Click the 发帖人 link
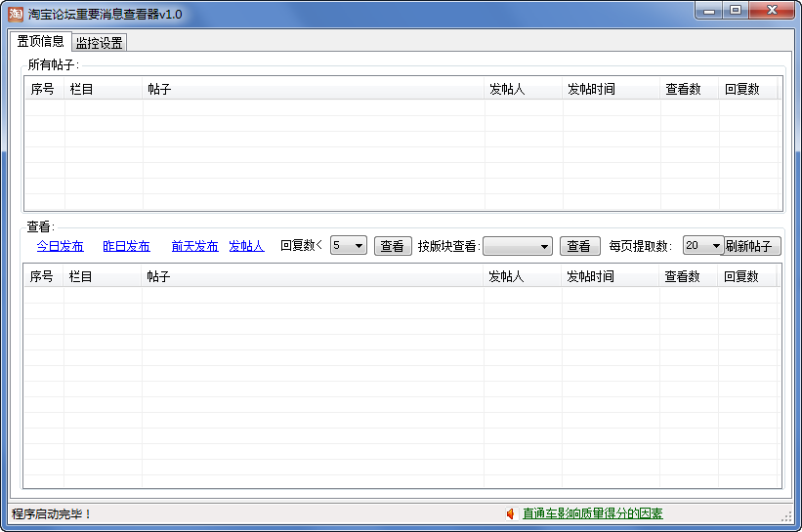Screen dimensions: 802x532 point(246,246)
